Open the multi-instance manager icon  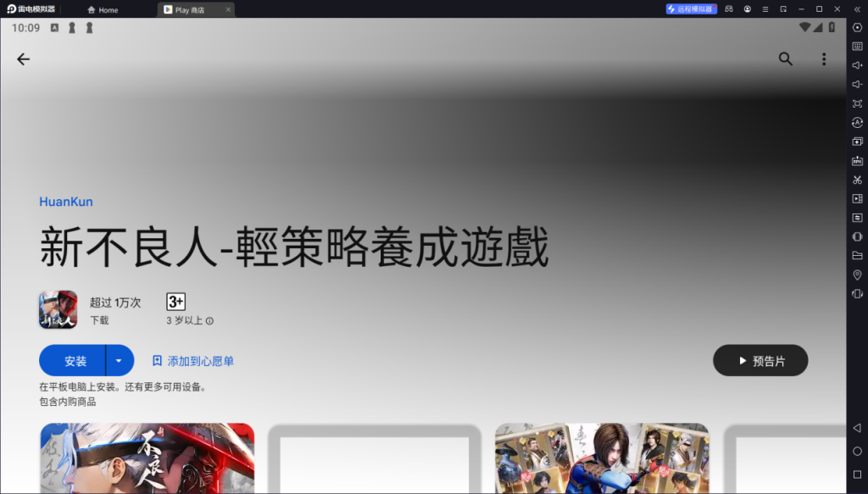[857, 142]
